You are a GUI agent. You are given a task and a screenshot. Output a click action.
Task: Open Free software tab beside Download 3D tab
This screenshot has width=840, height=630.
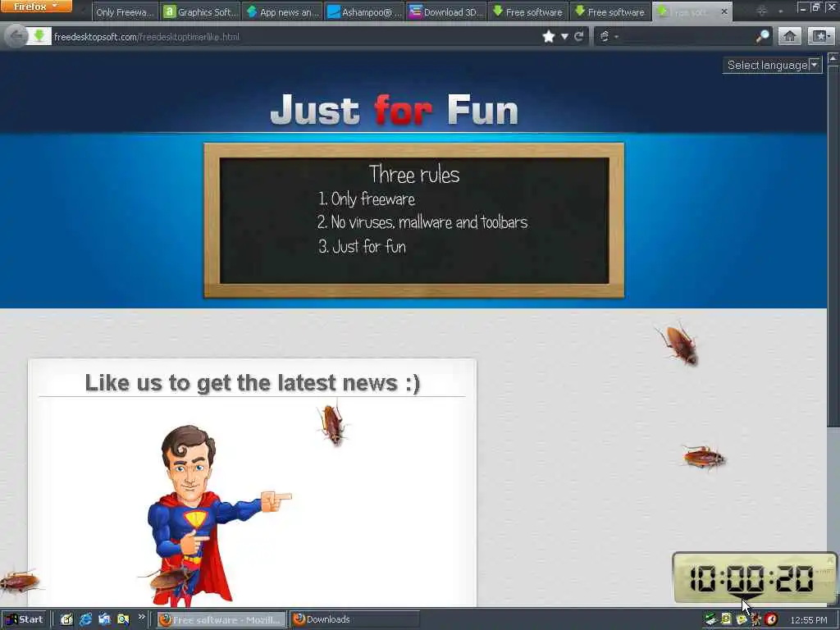coord(528,11)
